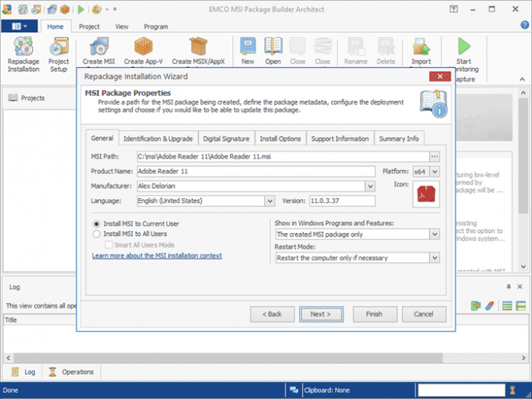Viewport: 532px width, 399px height.
Task: Switch to the Identification & Upgrade tab
Action: tap(158, 139)
